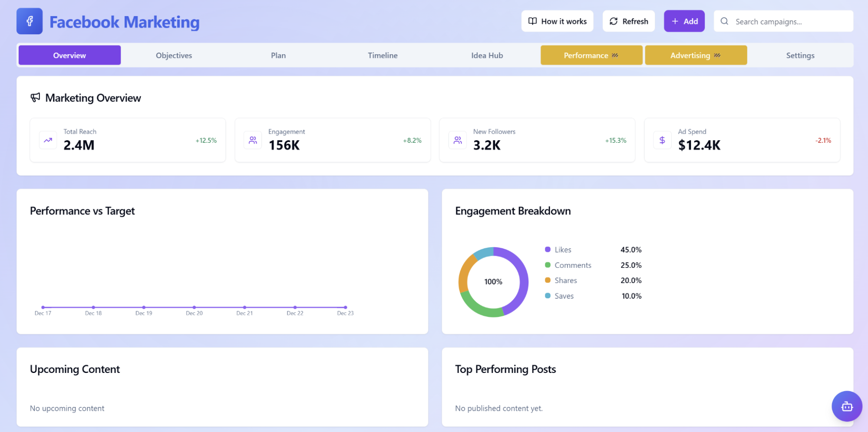Click the No upcoming content message
The image size is (868, 432).
pos(67,408)
